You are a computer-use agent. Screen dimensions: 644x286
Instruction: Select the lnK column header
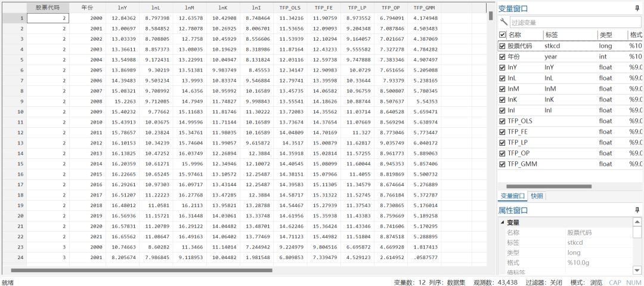pos(223,7)
